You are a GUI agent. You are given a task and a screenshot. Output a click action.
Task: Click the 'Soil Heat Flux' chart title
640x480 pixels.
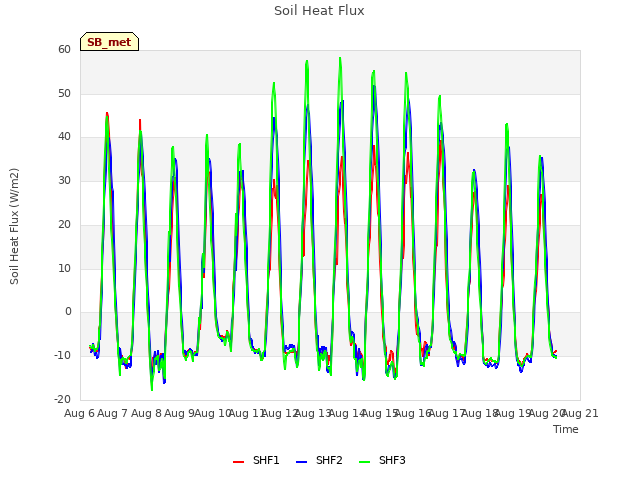point(319,11)
